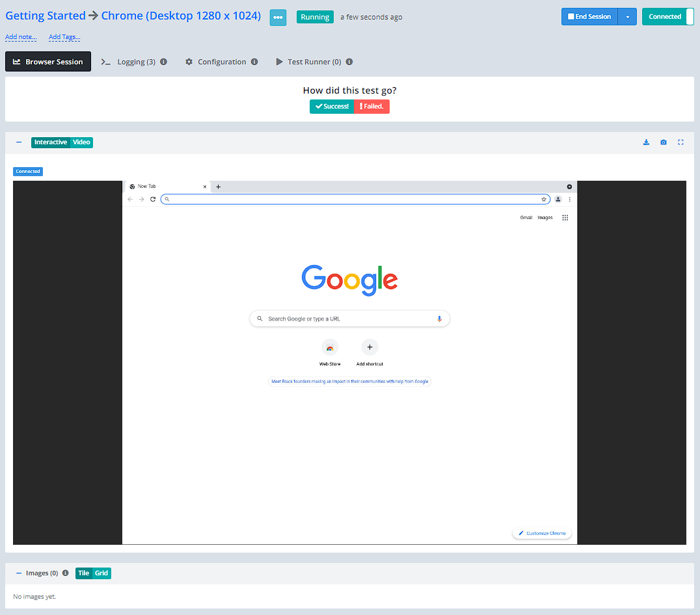Viewport: 700px width, 615px height.
Task: Click the Configuration info icon
Action: pos(254,62)
